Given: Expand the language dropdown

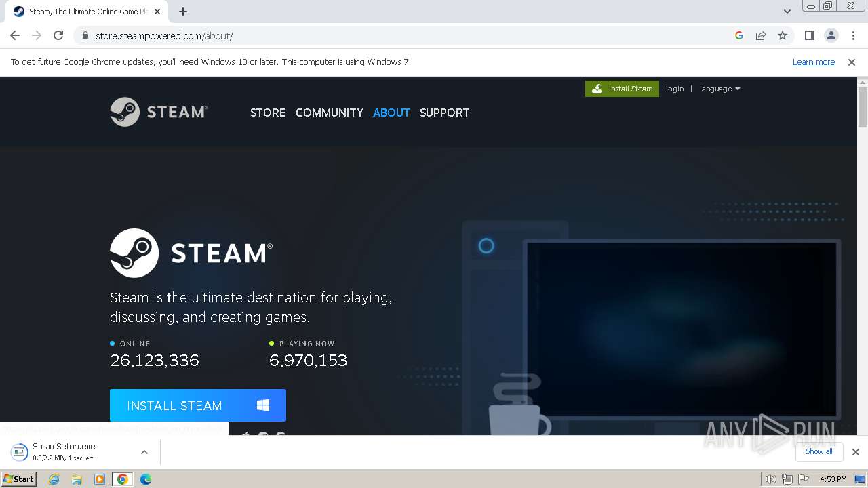Looking at the screenshot, I should [x=719, y=89].
